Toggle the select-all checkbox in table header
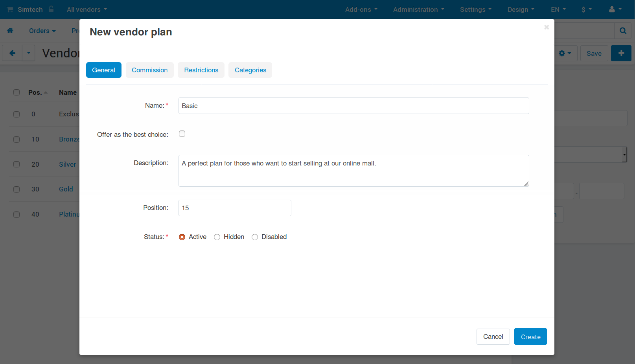The width and height of the screenshot is (635, 364). tap(17, 92)
